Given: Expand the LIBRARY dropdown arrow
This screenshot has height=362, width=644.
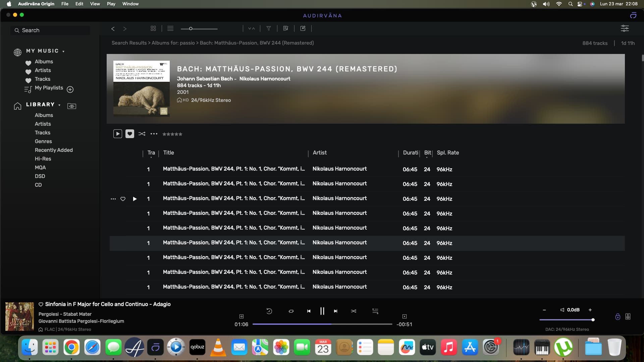Looking at the screenshot, I should tap(59, 105).
